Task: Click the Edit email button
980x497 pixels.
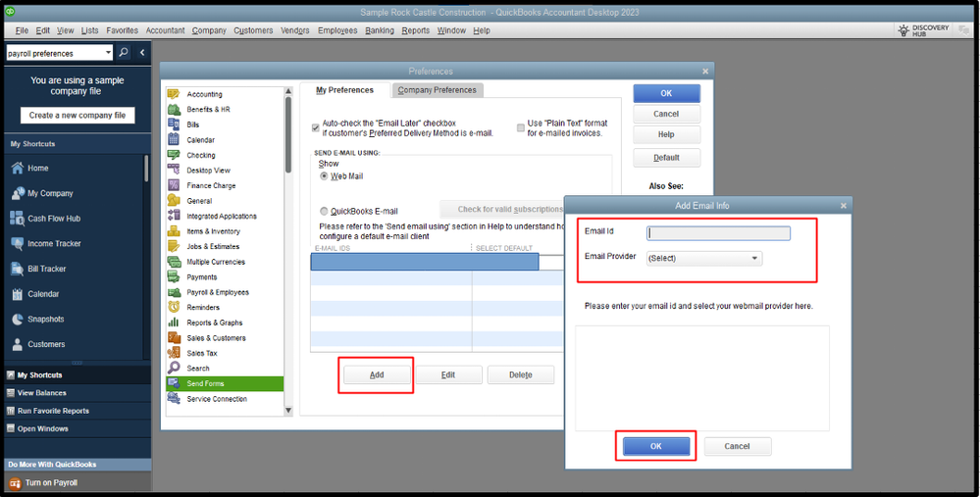Action: click(448, 374)
